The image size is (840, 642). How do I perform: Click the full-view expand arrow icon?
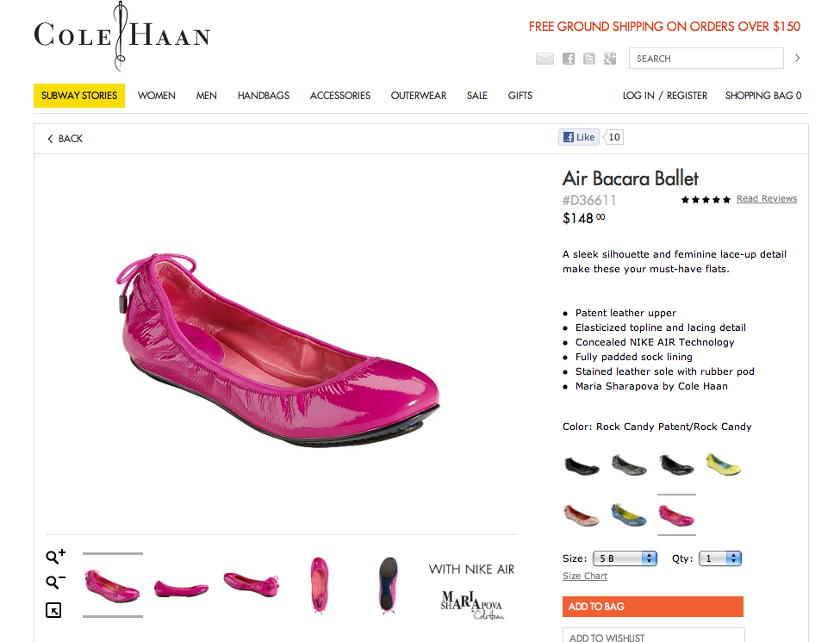pos(53,610)
